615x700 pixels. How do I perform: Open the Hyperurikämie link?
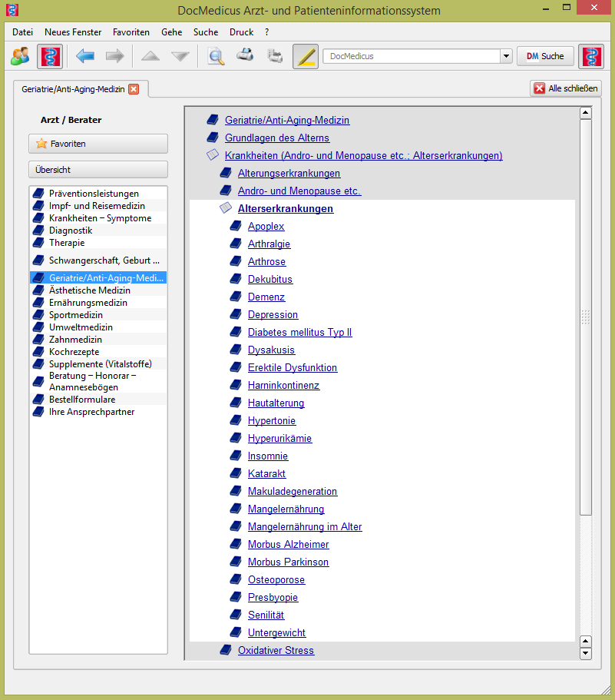[279, 438]
